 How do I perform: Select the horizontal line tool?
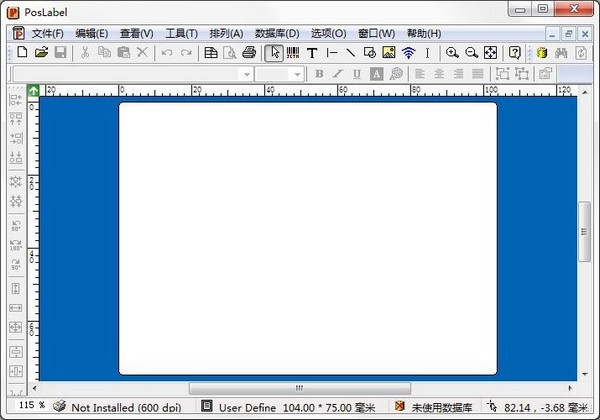click(331, 52)
